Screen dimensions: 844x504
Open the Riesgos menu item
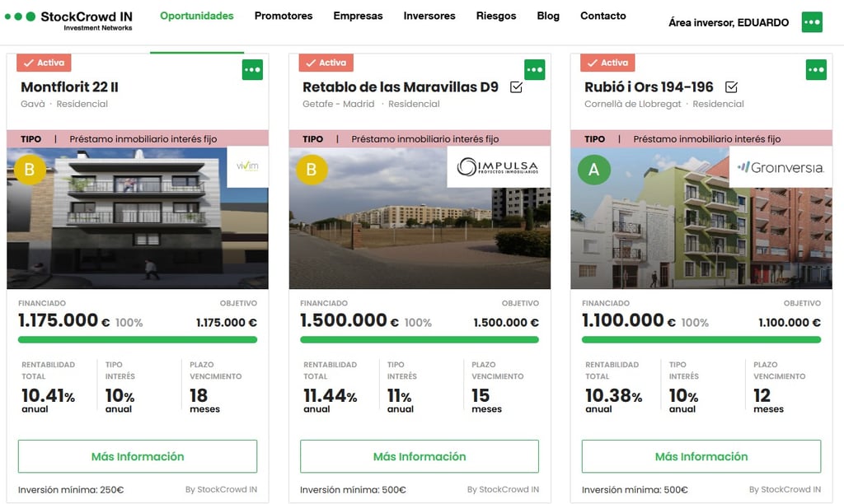tap(495, 16)
